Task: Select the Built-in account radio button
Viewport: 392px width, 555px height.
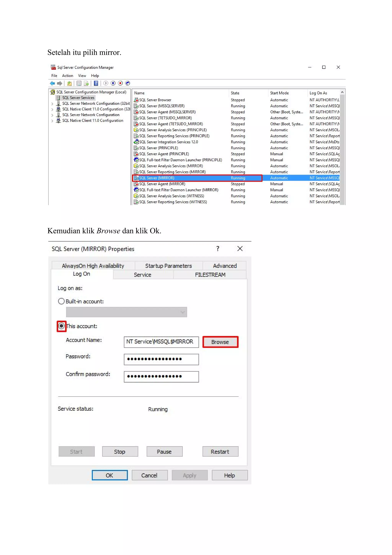Action: (x=61, y=301)
